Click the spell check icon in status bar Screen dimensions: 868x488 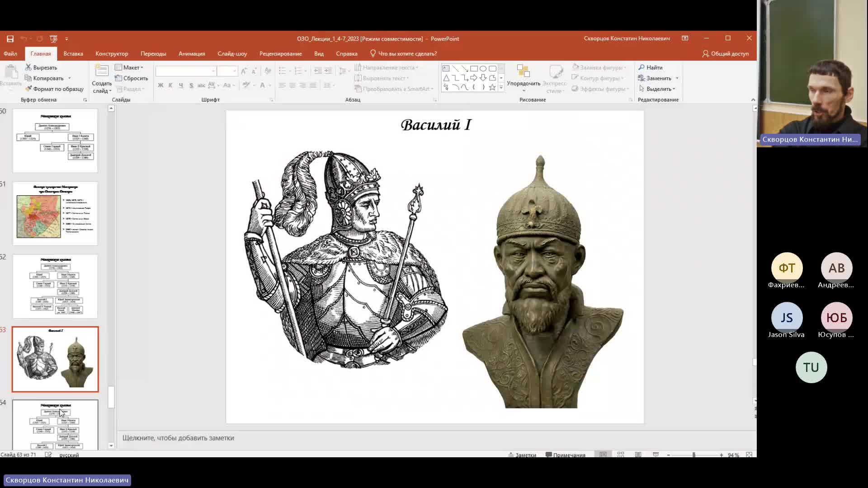coord(48,455)
